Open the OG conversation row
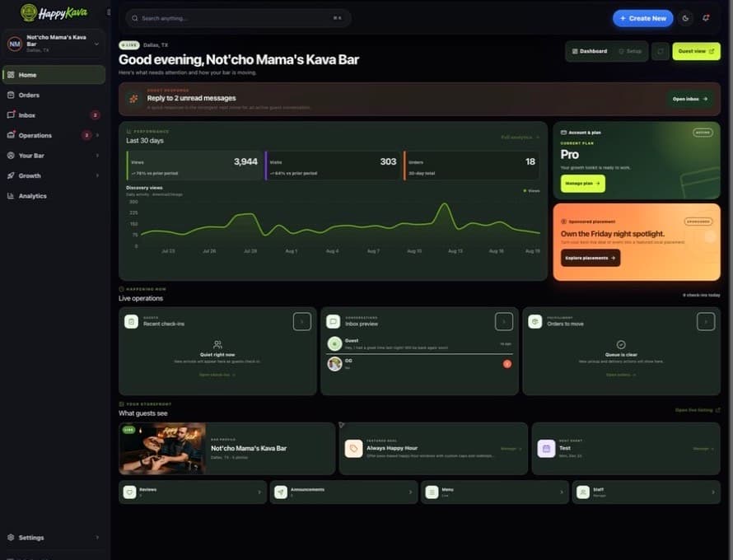The width and height of the screenshot is (733, 560). 419,364
